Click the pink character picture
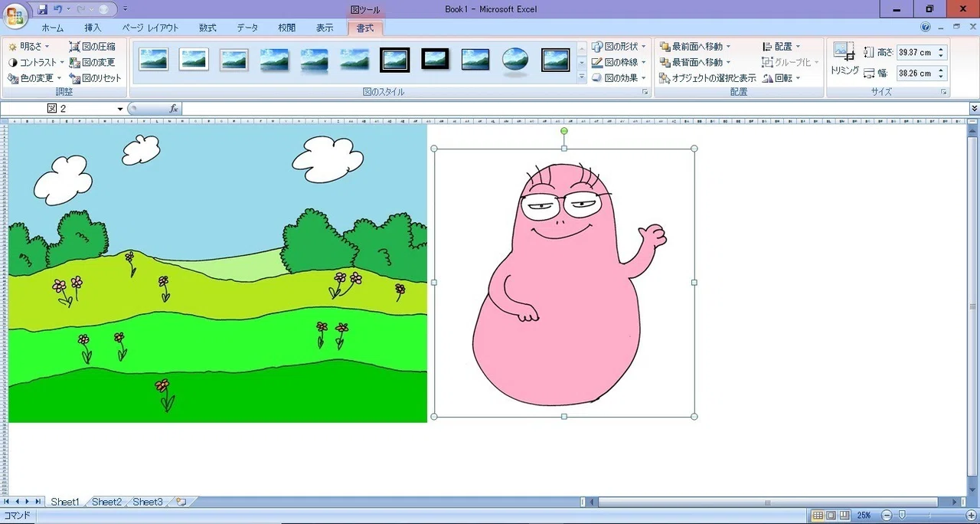Image resolution: width=980 pixels, height=524 pixels. click(564, 283)
